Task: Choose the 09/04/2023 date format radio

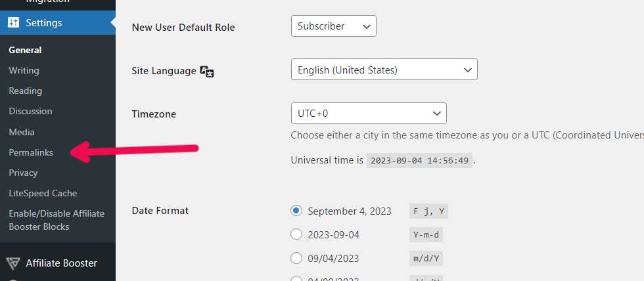Action: coord(296,258)
